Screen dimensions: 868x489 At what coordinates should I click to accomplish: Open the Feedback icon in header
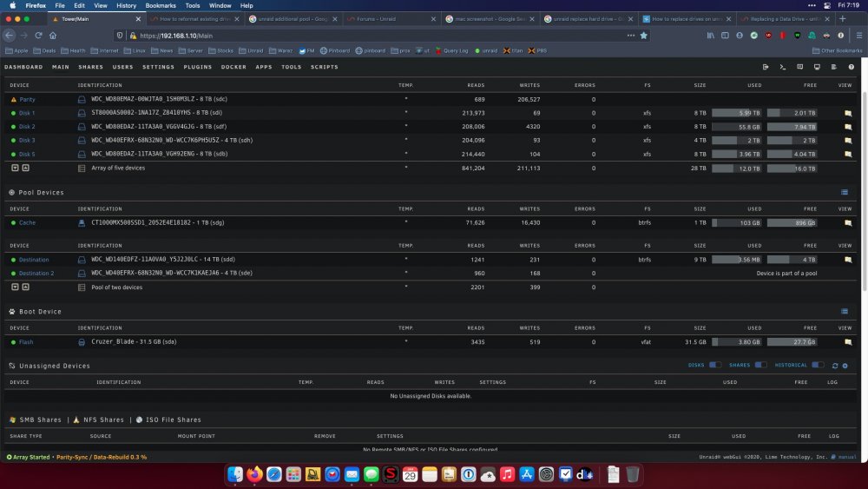800,67
